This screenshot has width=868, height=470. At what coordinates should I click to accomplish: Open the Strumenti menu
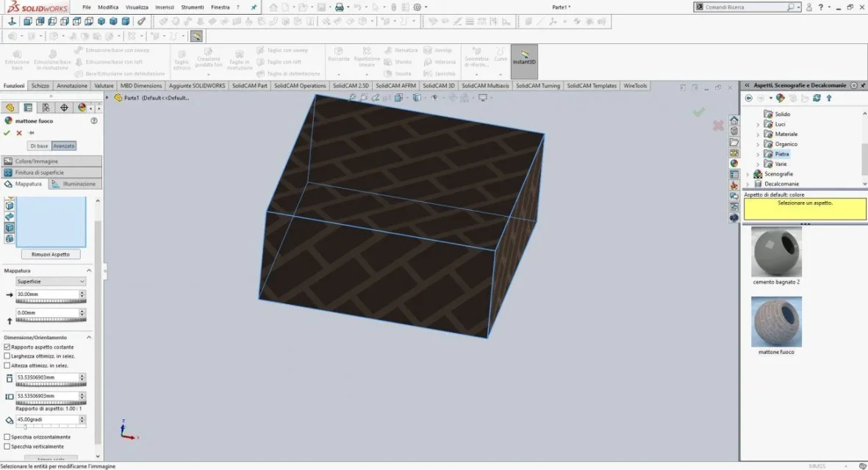point(192,7)
